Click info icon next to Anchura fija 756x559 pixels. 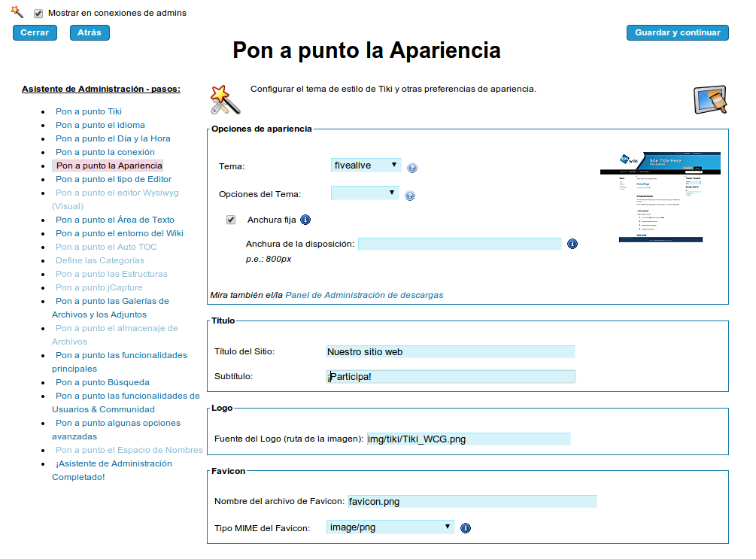305,220
